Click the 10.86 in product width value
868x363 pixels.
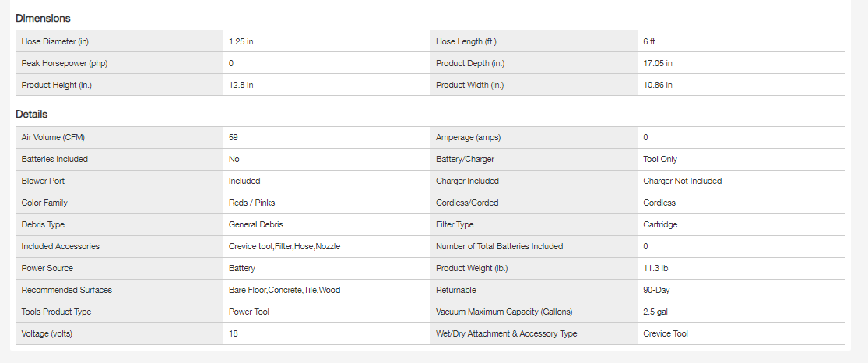coord(658,85)
